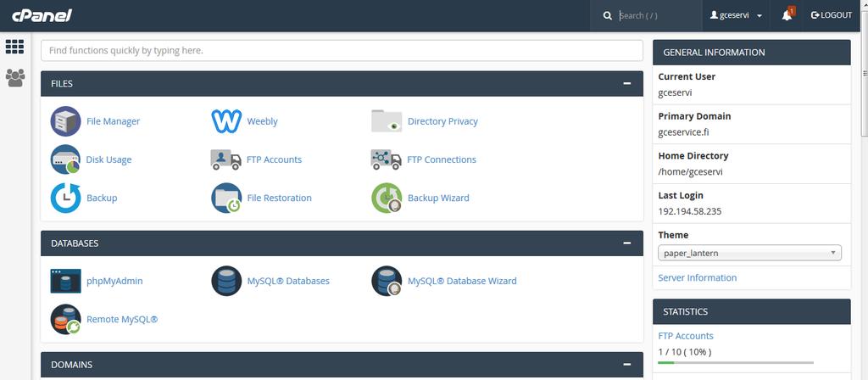868x380 pixels.
Task: Click the FTP Connections text link
Action: coord(442,159)
